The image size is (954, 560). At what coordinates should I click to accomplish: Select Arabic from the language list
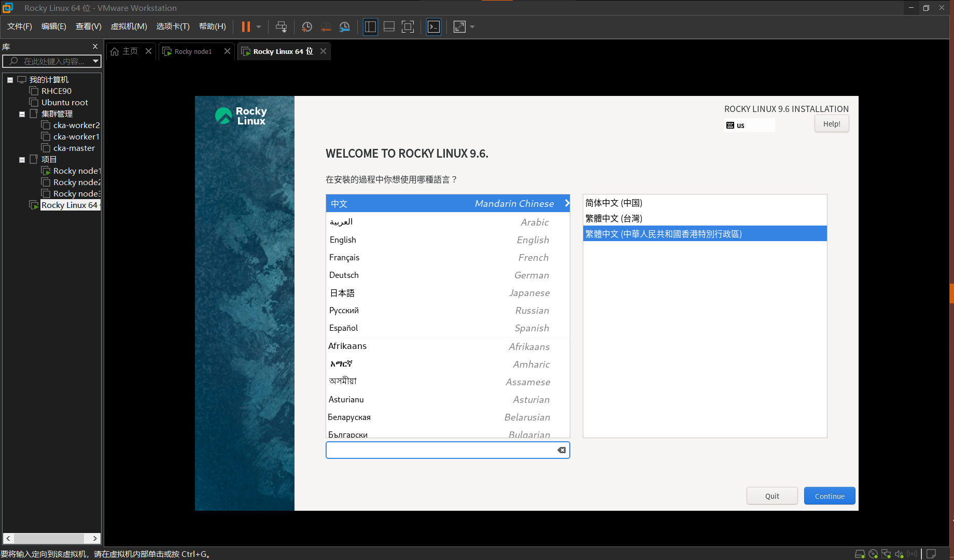point(448,222)
